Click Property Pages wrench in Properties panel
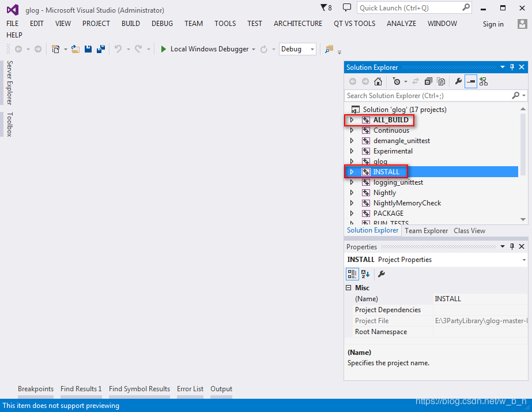Viewport: 532px width, 412px height. click(x=382, y=274)
